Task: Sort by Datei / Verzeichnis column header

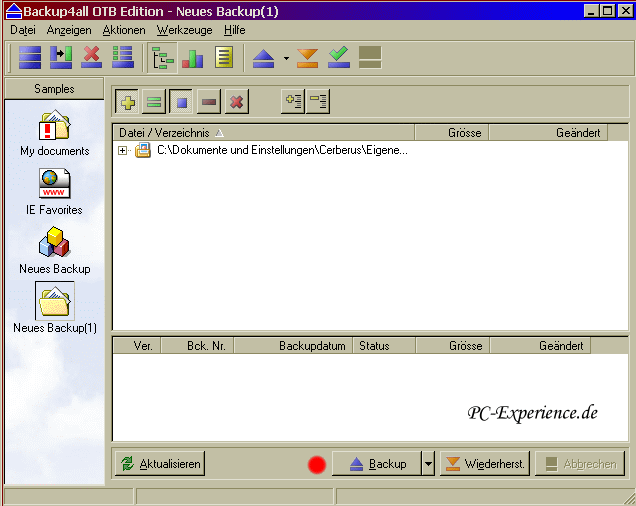Action: point(264,133)
